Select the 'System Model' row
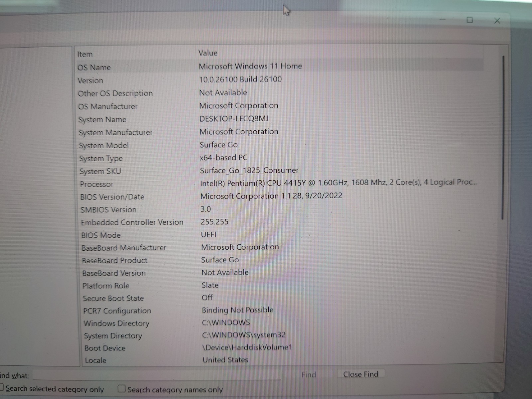The width and height of the screenshot is (532, 399). pos(280,145)
